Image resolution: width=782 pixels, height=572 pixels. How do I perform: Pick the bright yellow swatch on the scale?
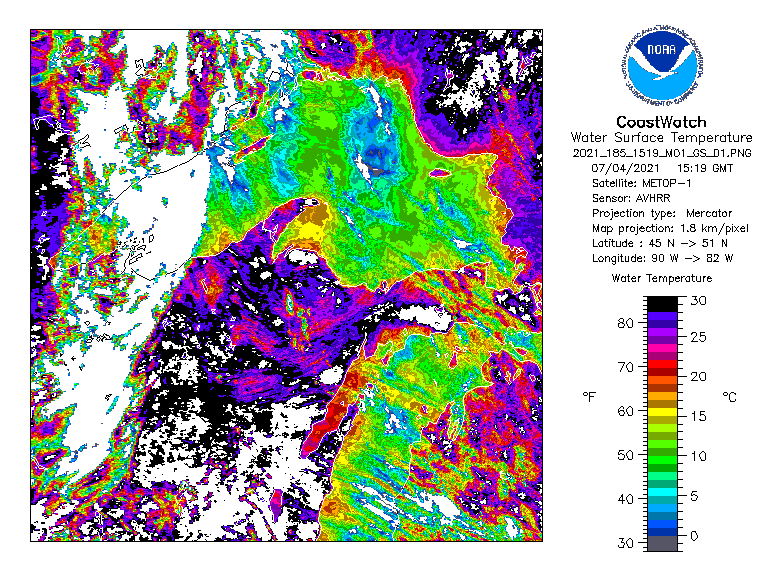(x=662, y=412)
